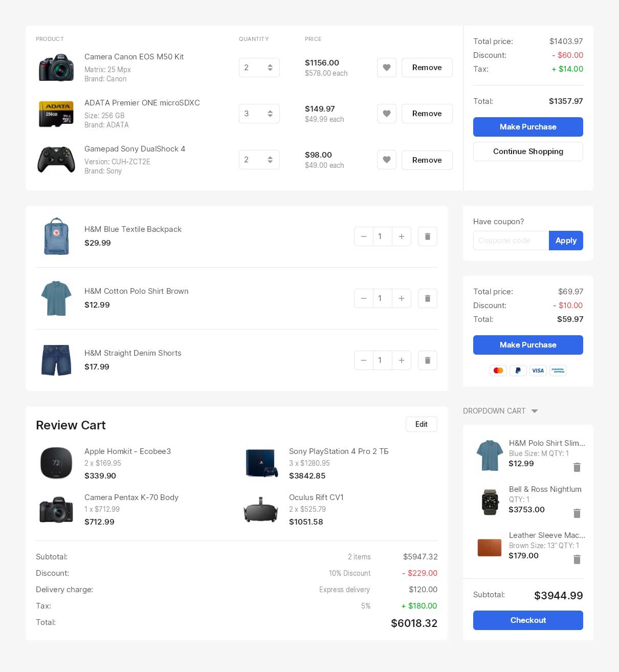Delete Bell & Ross Nightlum watch from dropdown cart

577,513
